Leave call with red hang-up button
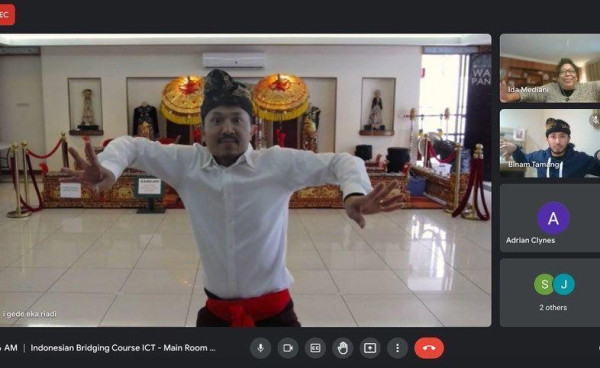600x368 pixels. [429, 348]
